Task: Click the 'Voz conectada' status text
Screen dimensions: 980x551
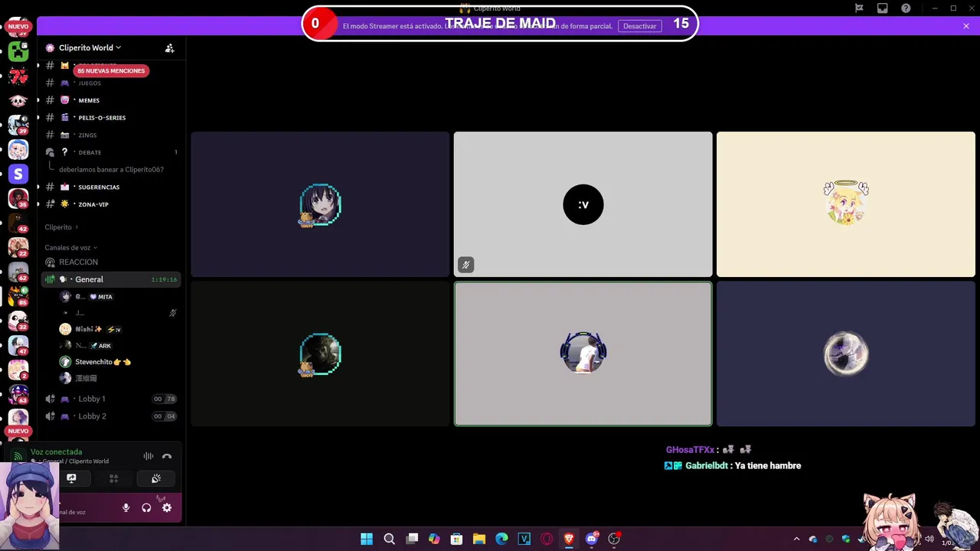Action: (x=57, y=452)
